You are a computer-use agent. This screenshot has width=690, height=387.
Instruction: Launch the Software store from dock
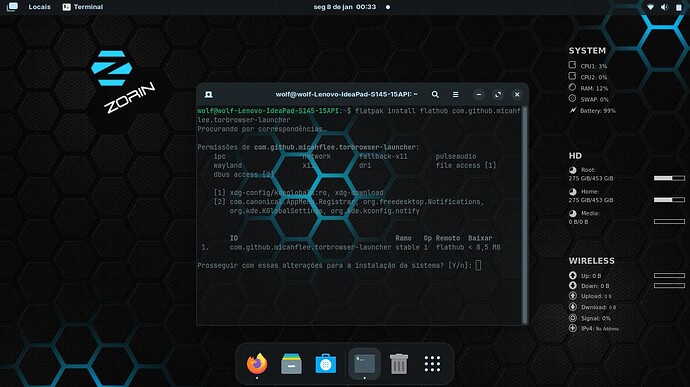tap(326, 364)
